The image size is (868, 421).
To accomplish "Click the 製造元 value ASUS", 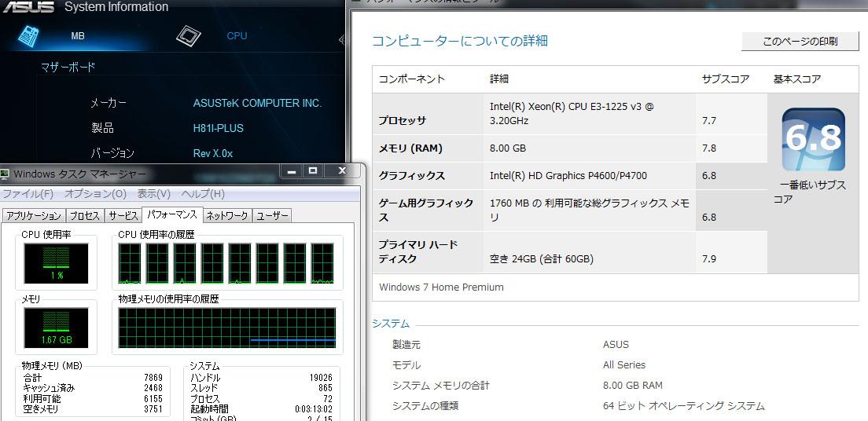I will pos(616,345).
